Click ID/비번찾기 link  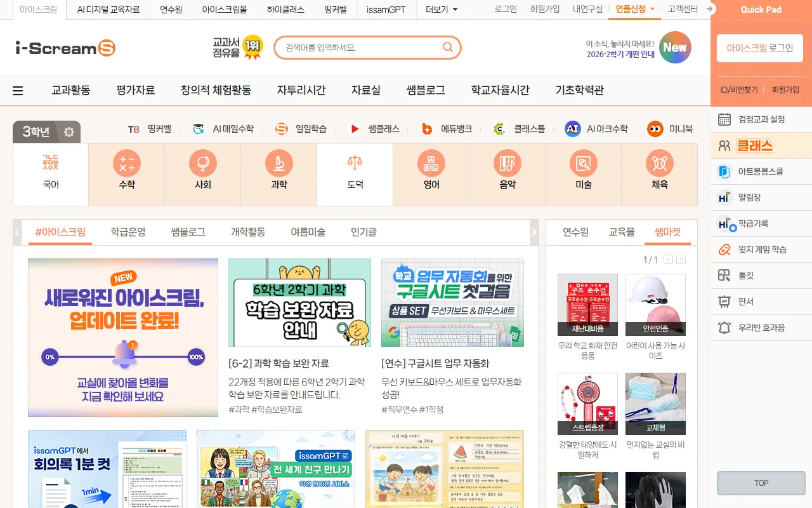pos(739,90)
